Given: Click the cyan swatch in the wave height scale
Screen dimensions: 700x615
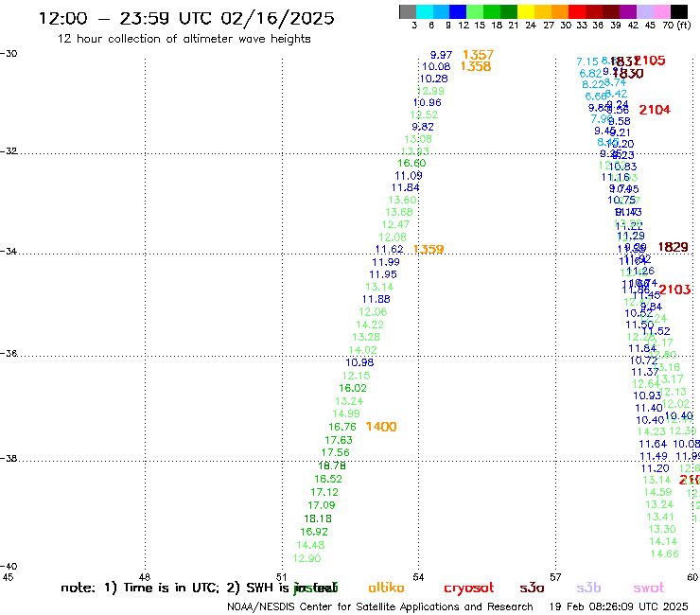Looking at the screenshot, I should point(425,11).
